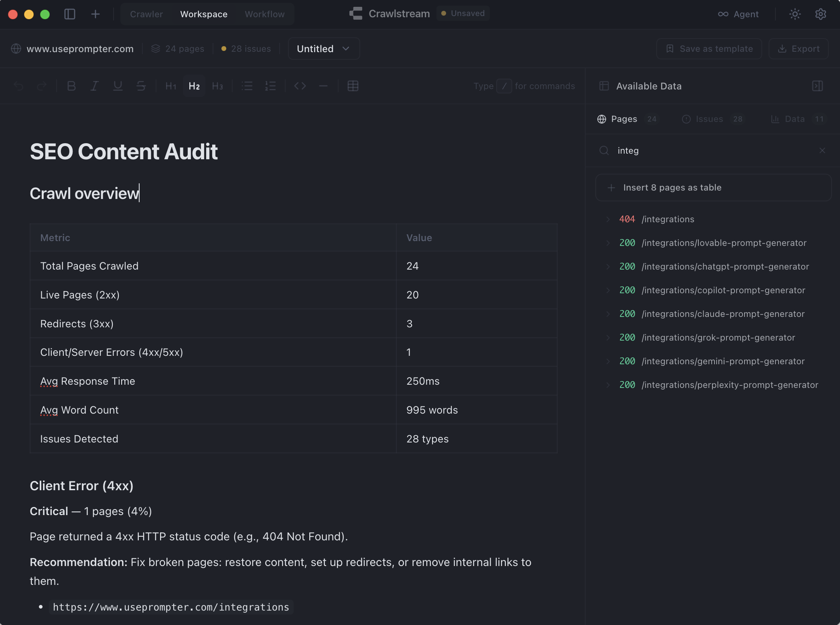840x625 pixels.
Task: Clear the integ search query
Action: point(822,150)
